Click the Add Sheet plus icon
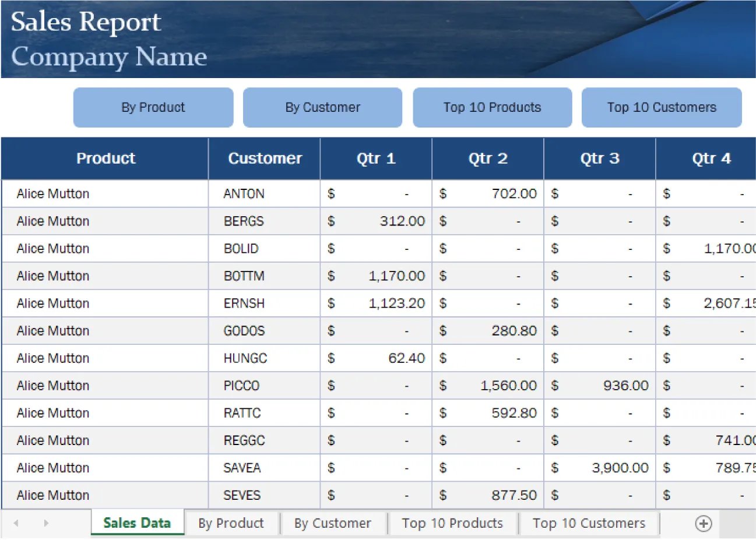This screenshot has height=540, width=756. 702,523
